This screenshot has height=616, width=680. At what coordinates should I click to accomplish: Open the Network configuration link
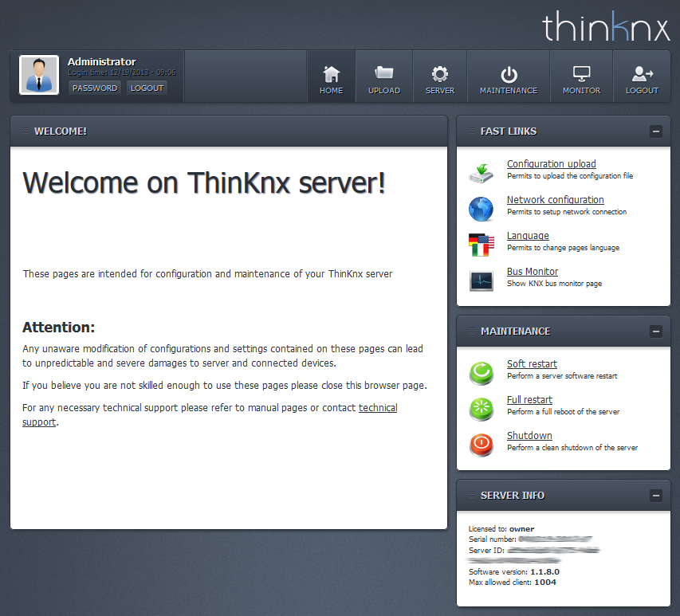point(555,200)
